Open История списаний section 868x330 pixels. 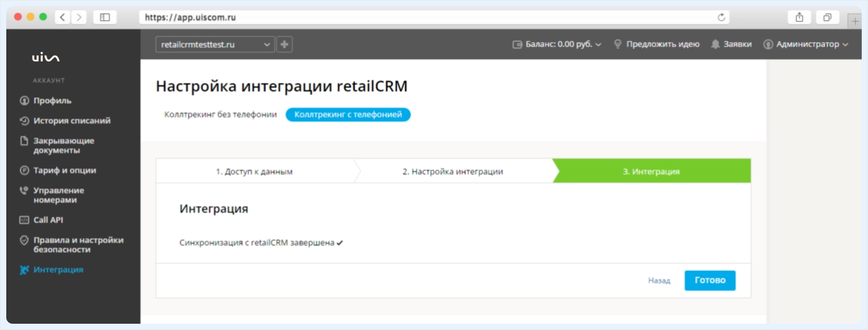(72, 120)
